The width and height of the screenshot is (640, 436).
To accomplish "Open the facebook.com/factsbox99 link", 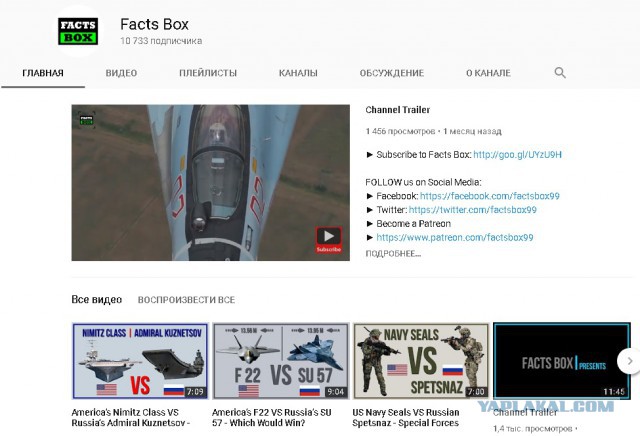I will pyautogui.click(x=489, y=196).
